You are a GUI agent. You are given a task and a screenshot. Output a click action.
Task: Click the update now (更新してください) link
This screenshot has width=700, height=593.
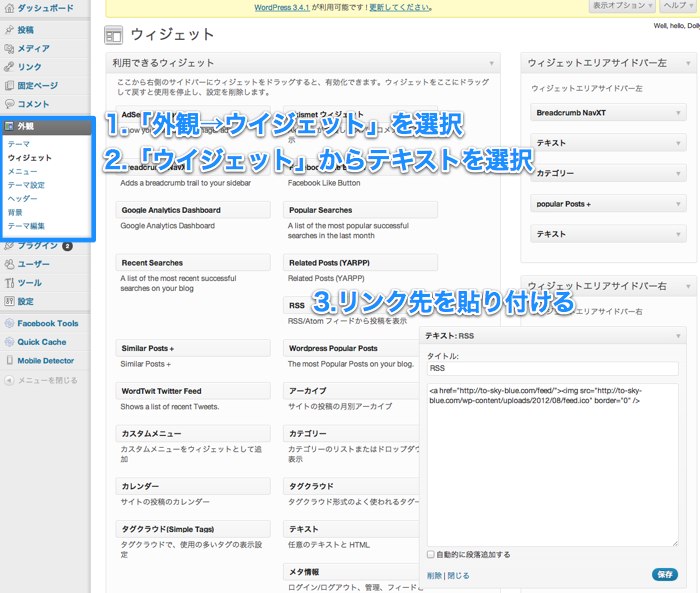pos(400,8)
